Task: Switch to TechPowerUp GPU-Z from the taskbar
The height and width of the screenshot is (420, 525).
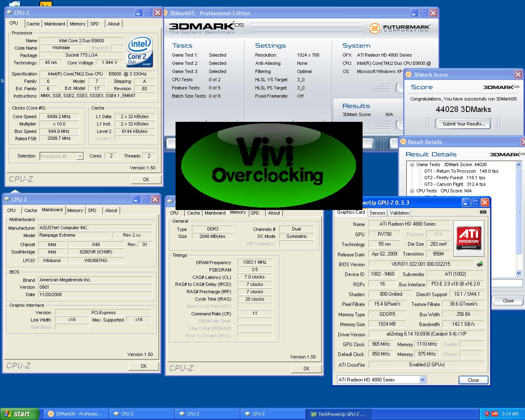Action: (339, 414)
